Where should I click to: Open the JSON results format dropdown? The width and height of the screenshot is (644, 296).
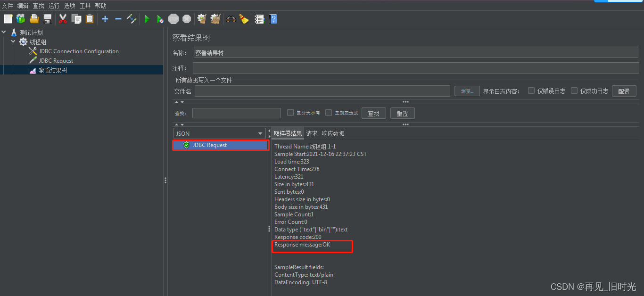[x=260, y=133]
